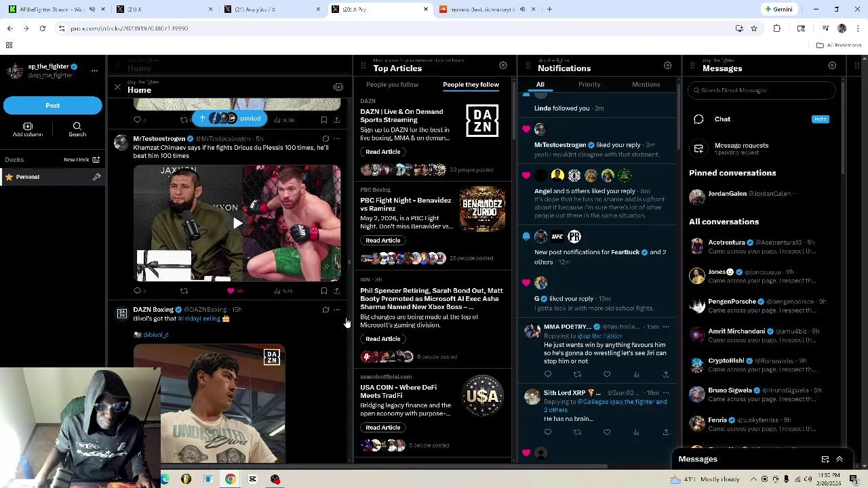Open the weather widget in taskbar
Image resolution: width=868 pixels, height=488 pixels.
pos(703,479)
